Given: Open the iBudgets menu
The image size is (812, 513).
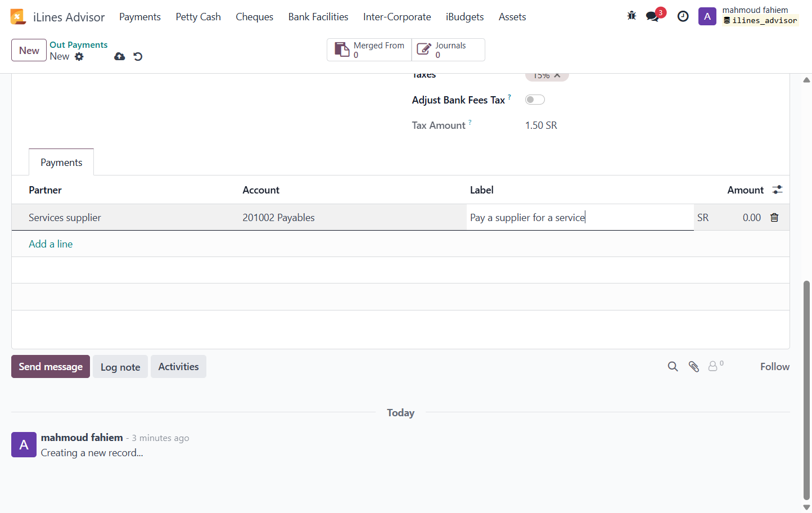Looking at the screenshot, I should click(464, 17).
